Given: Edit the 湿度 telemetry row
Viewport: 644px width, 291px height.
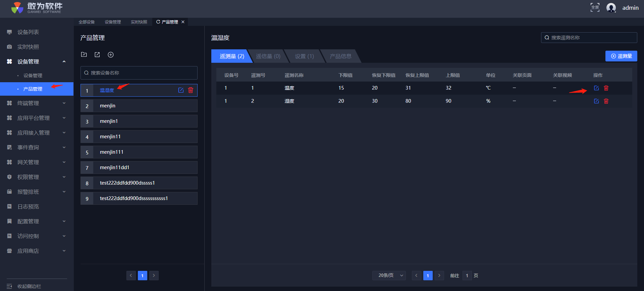Looking at the screenshot, I should [x=596, y=101].
